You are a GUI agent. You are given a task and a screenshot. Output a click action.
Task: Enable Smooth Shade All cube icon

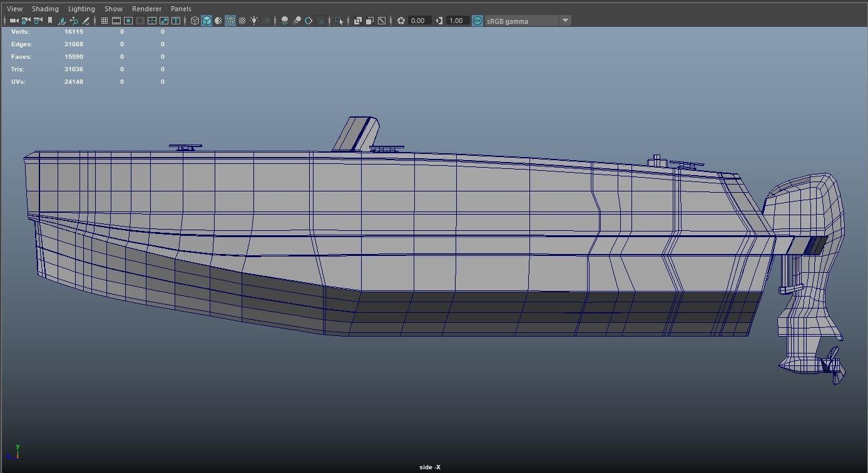(x=207, y=21)
